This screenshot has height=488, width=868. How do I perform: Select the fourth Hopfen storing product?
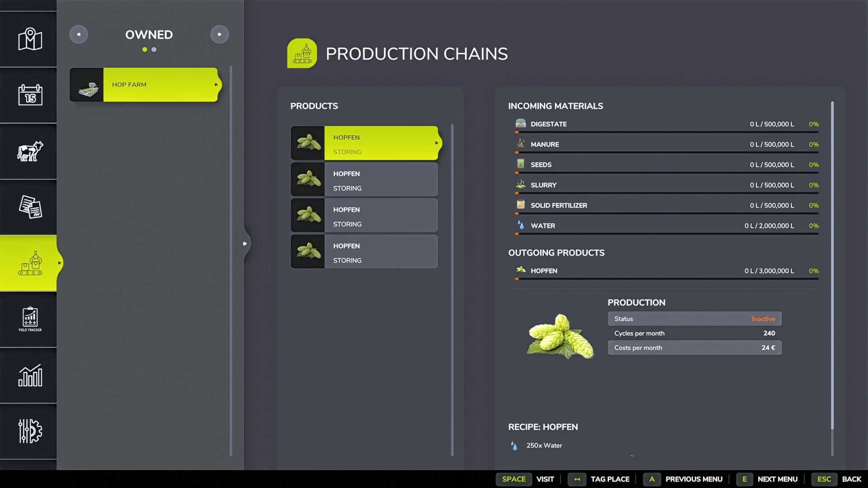[x=364, y=252]
